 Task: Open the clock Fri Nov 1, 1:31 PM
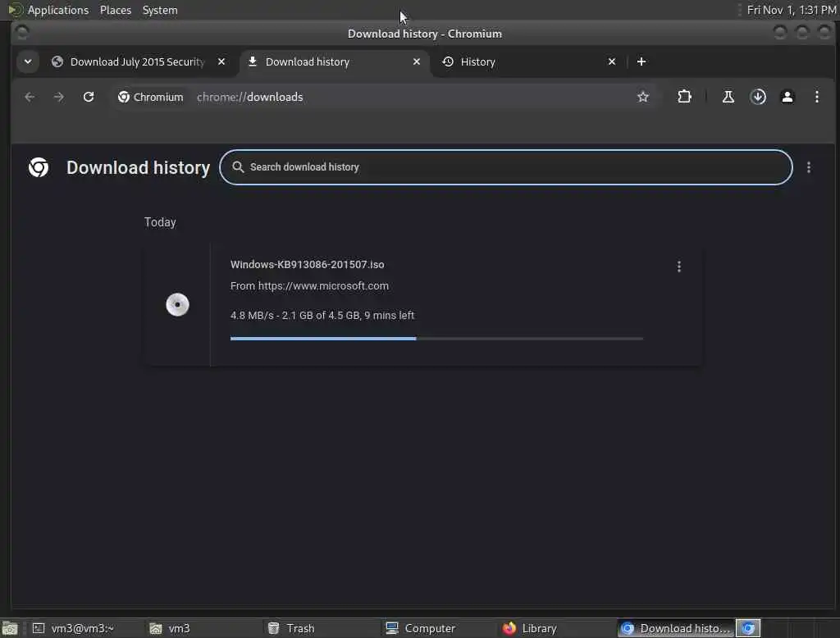pos(792,10)
